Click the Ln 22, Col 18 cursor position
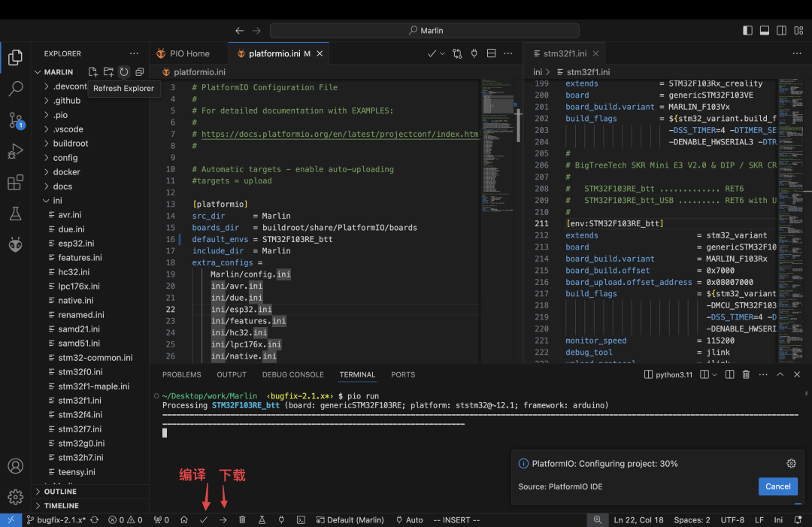812x527 pixels. [638, 519]
